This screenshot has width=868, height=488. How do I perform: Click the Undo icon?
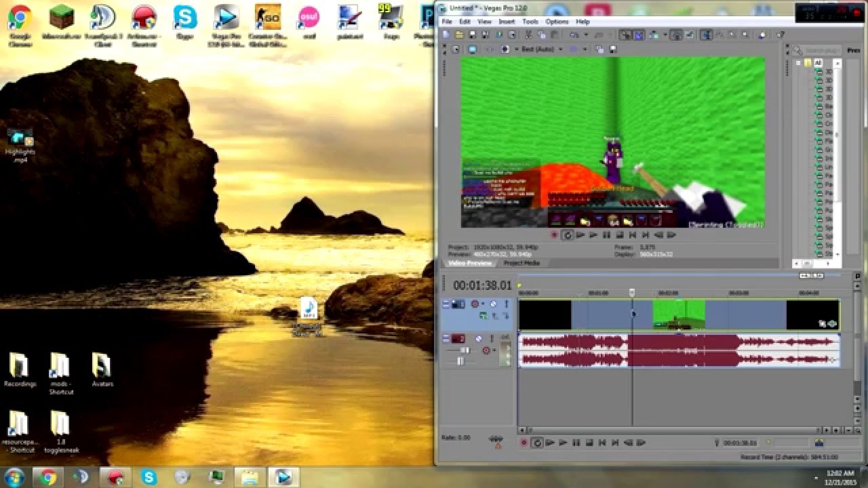[x=574, y=35]
